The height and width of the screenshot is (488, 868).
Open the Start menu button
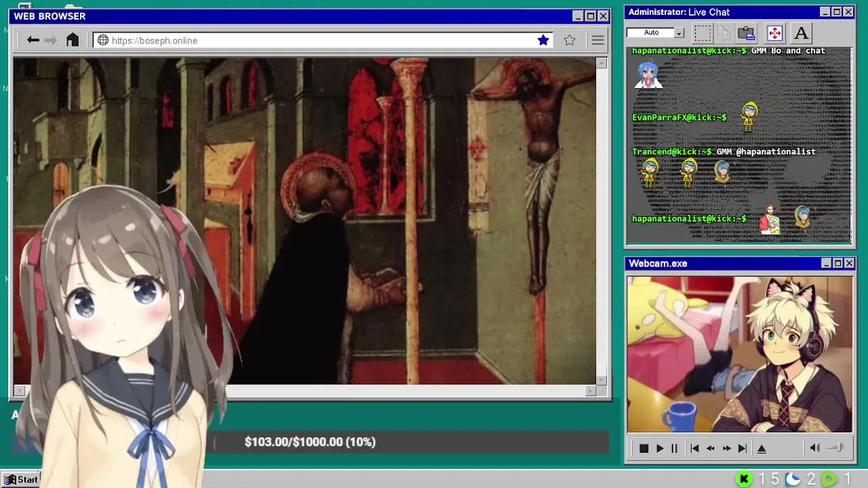20,479
